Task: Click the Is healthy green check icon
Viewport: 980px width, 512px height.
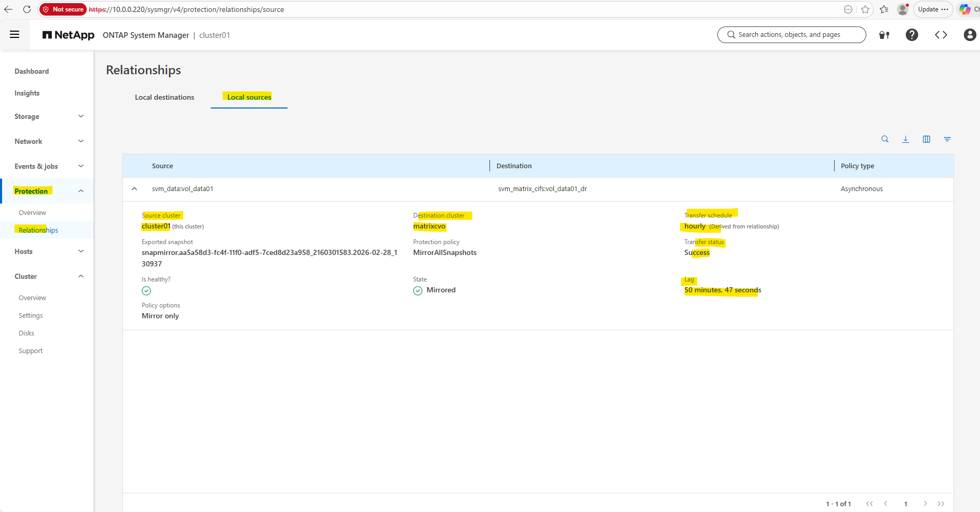Action: pyautogui.click(x=146, y=291)
